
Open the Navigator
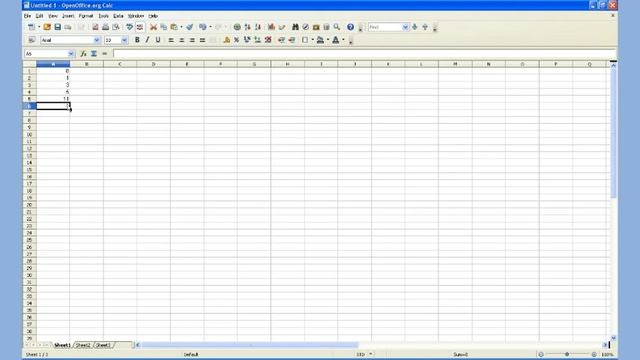click(305, 27)
